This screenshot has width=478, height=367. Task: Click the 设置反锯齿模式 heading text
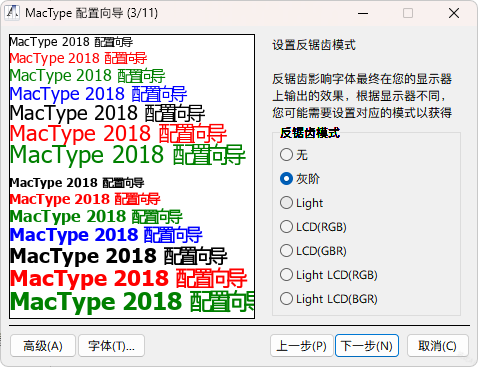click(x=314, y=45)
